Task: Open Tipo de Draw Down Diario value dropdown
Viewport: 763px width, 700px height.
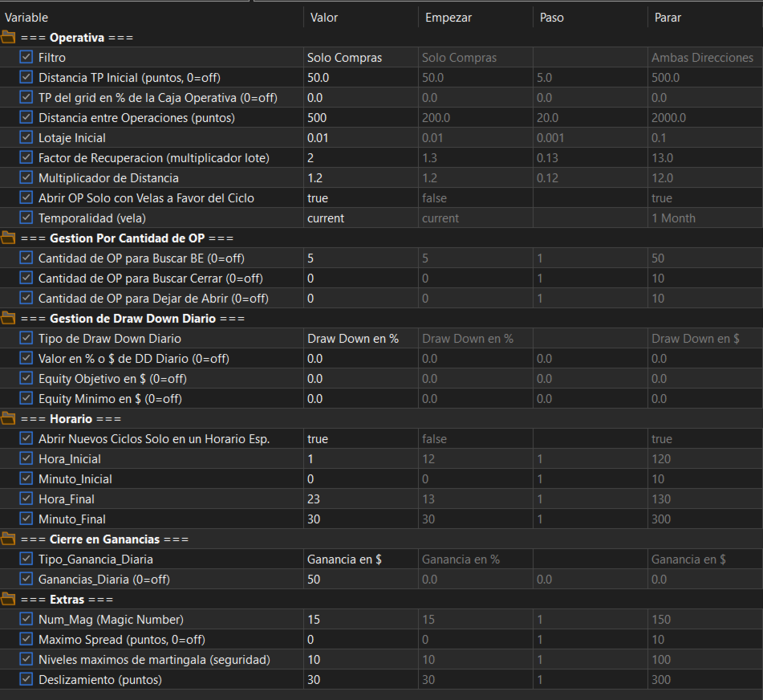Action: click(359, 339)
